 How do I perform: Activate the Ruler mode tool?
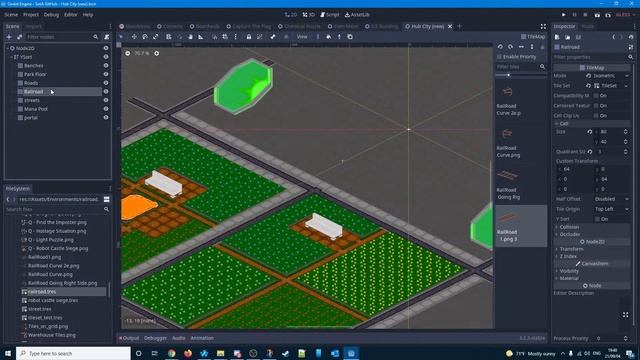[x=201, y=37]
